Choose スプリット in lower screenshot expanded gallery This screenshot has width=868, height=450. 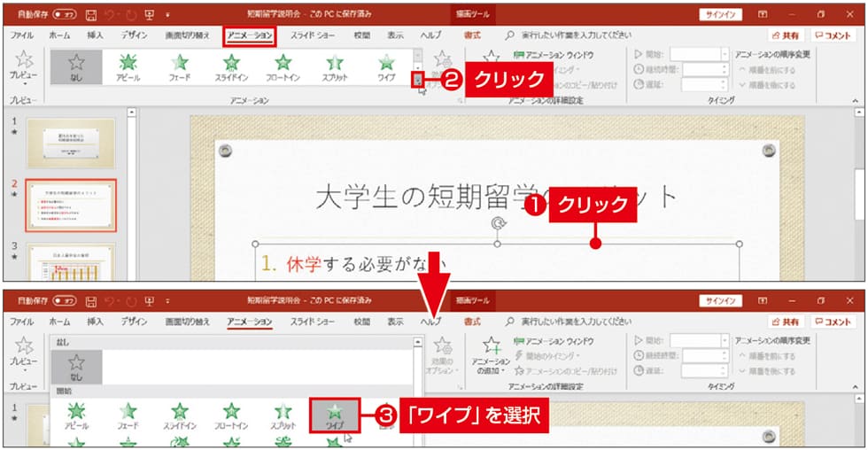(283, 415)
